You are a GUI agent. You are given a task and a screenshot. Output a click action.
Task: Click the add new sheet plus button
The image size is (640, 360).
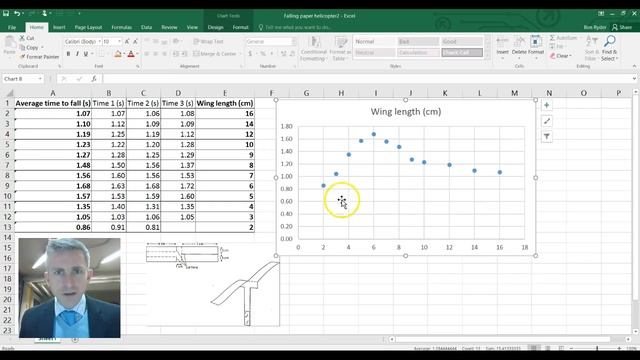[x=75, y=339]
